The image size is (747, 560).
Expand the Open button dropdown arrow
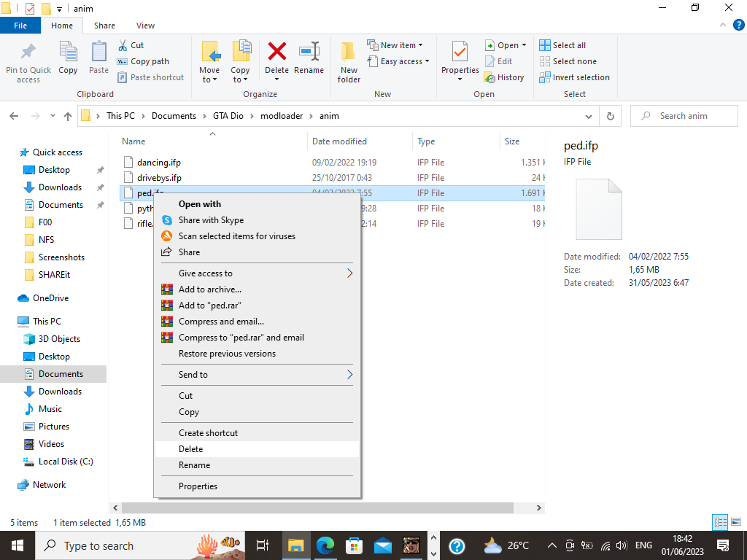tap(524, 45)
